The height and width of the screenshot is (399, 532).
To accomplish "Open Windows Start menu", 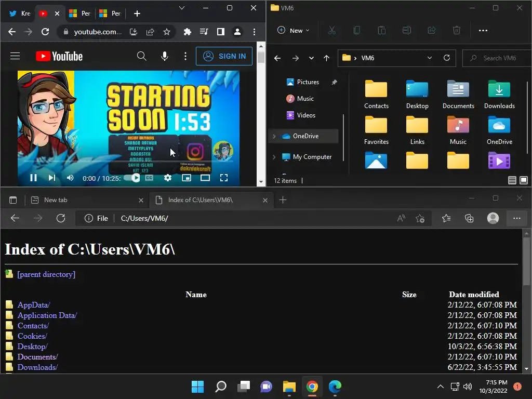I will click(197, 387).
